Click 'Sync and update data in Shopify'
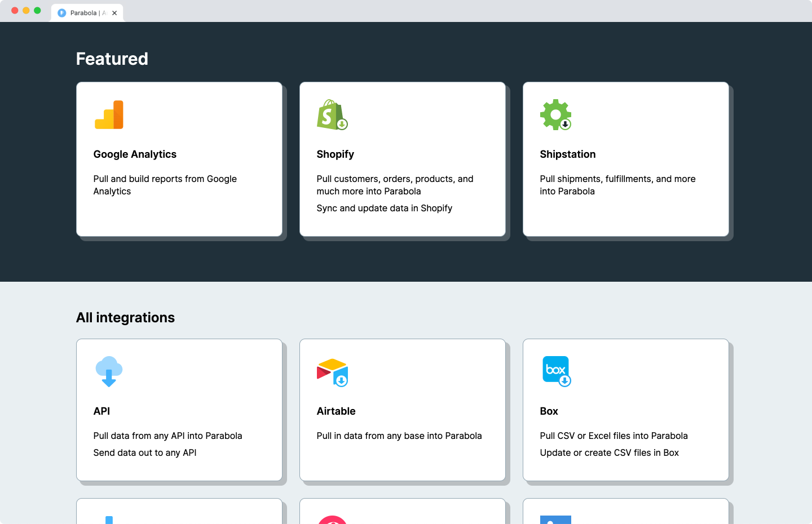Screen dimensions: 812x524 click(x=385, y=208)
